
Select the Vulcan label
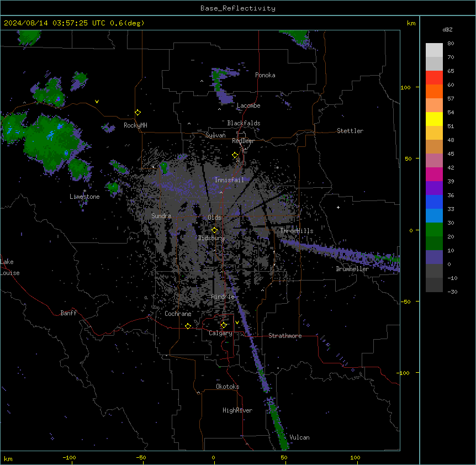tap(299, 437)
